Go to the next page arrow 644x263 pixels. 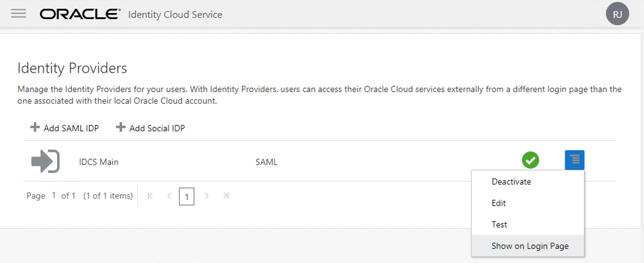[x=206, y=196]
